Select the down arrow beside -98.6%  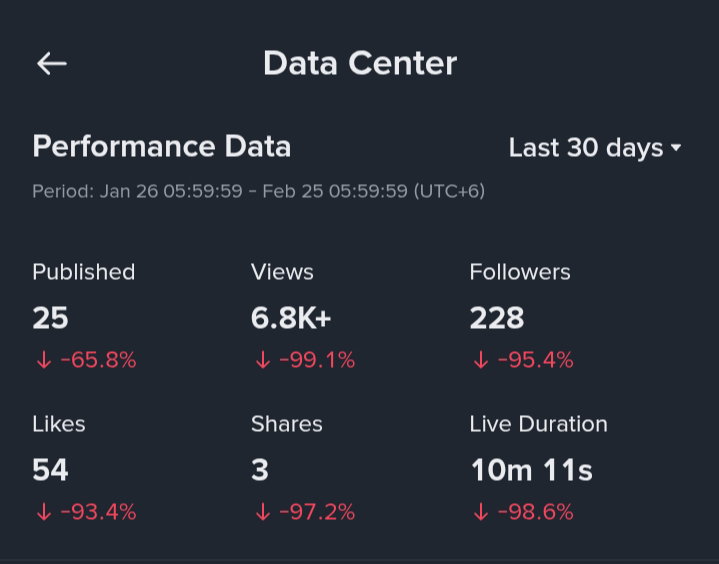click(481, 513)
